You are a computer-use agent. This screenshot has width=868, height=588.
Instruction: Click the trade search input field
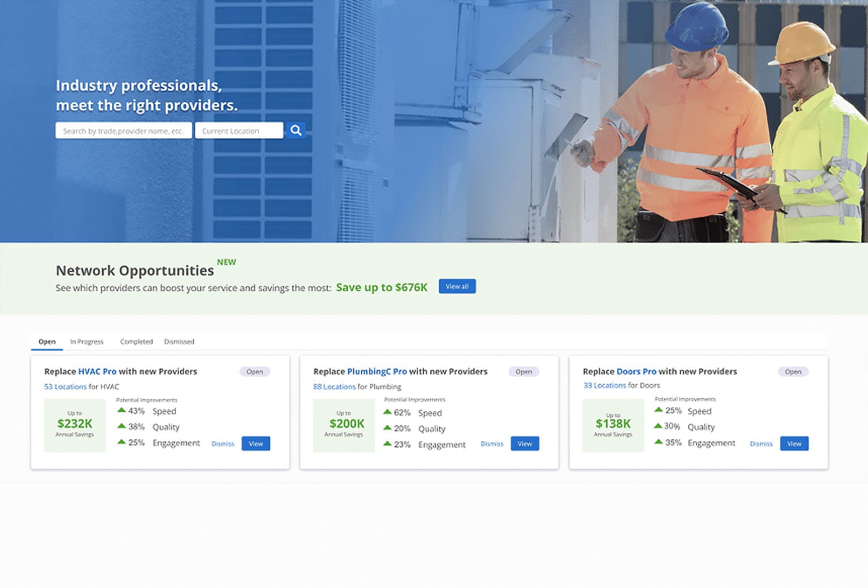[x=123, y=130]
